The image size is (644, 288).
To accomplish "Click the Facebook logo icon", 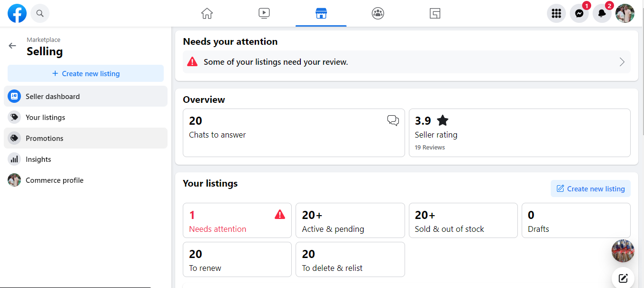I will pos(17,13).
